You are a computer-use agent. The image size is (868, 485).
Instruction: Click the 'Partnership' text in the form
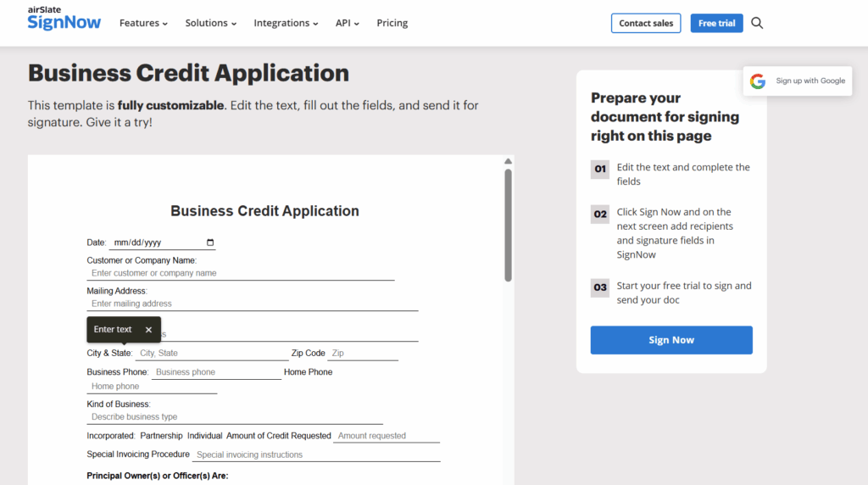(x=161, y=436)
